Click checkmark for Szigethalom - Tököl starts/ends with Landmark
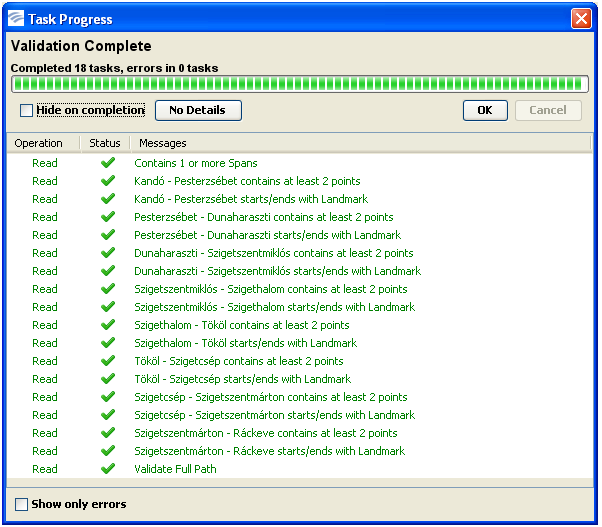 pos(108,343)
